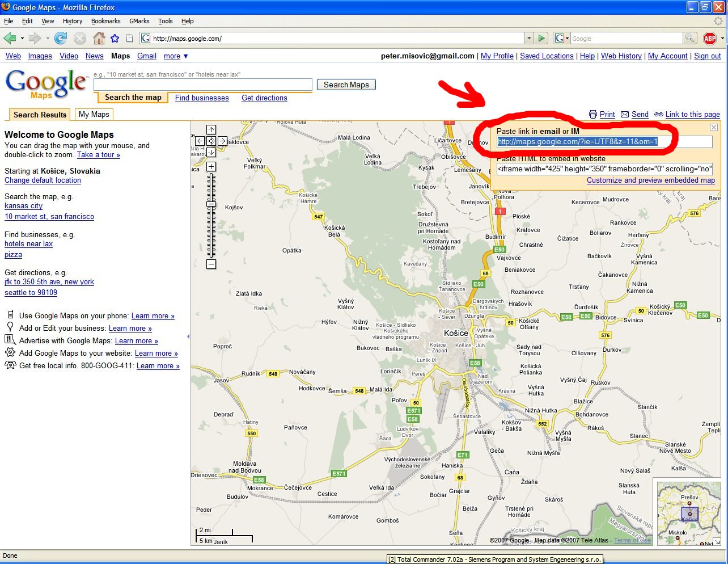Click the Web History link
The height and width of the screenshot is (564, 728).
tap(621, 56)
